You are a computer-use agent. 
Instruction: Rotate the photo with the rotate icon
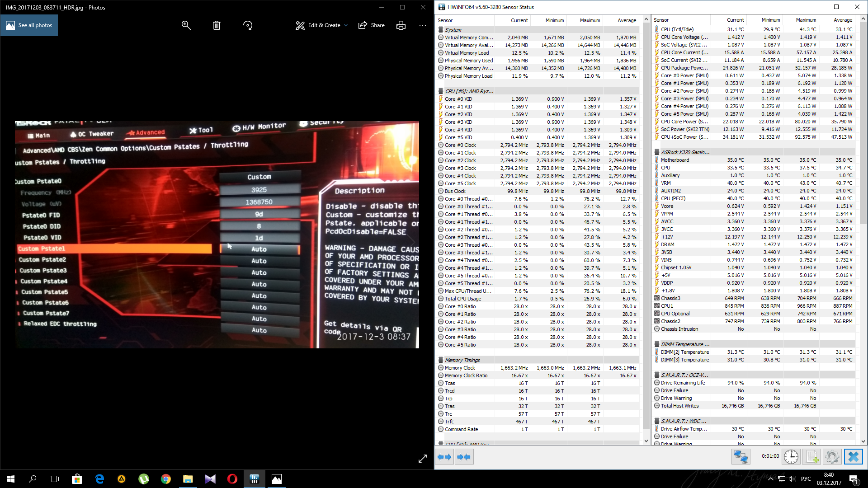(x=248, y=25)
